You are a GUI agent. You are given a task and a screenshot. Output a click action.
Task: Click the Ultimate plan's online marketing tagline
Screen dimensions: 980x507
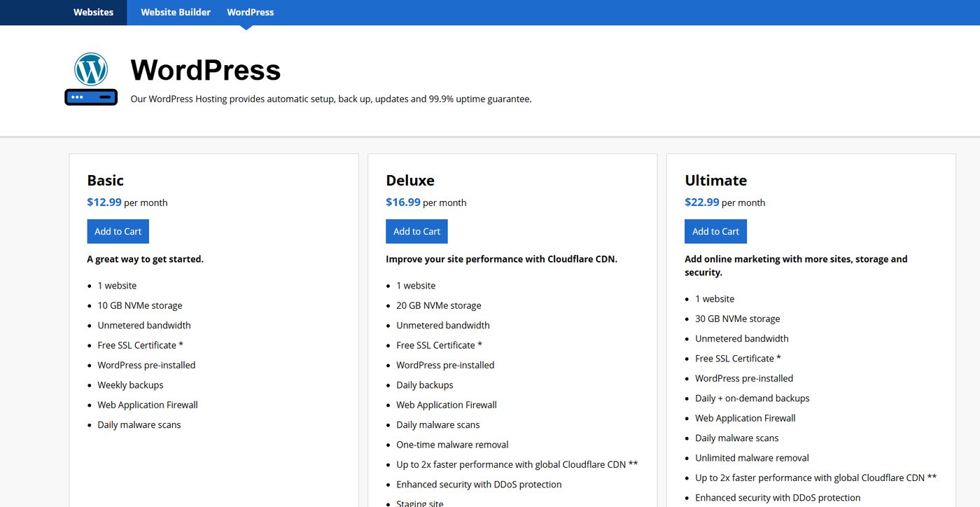[x=796, y=265]
